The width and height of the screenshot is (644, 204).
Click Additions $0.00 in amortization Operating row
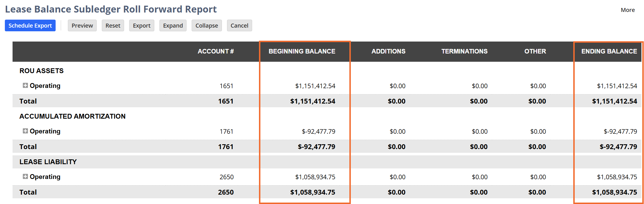click(x=398, y=131)
